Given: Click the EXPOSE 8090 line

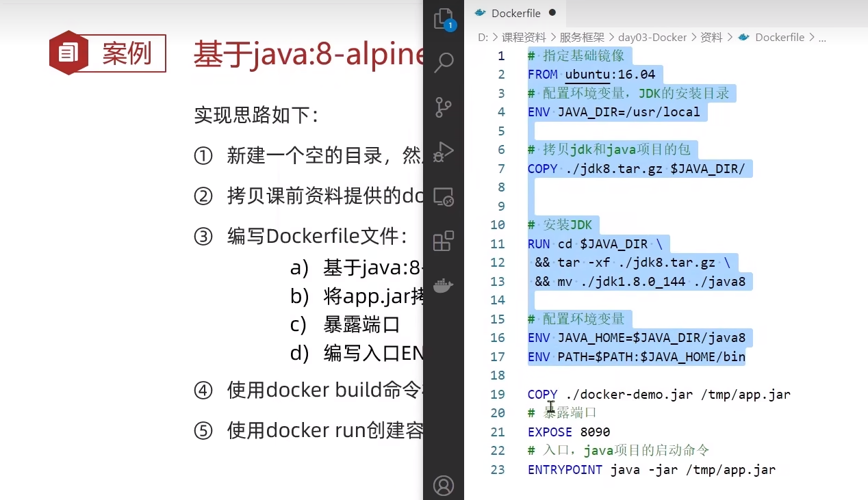Looking at the screenshot, I should pyautogui.click(x=569, y=432).
